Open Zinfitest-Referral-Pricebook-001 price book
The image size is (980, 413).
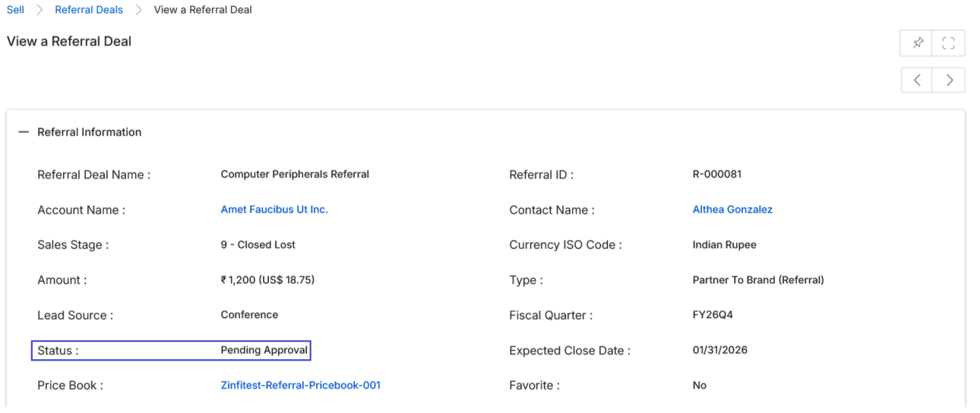(x=300, y=386)
